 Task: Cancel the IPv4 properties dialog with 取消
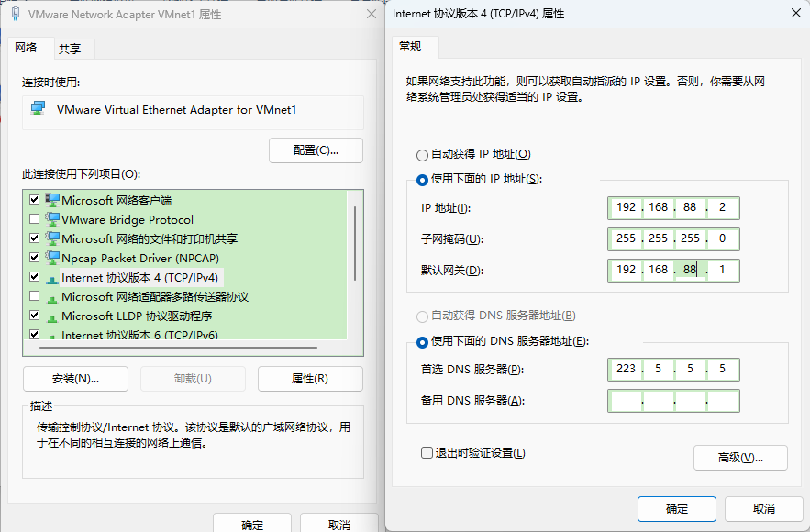coord(764,509)
